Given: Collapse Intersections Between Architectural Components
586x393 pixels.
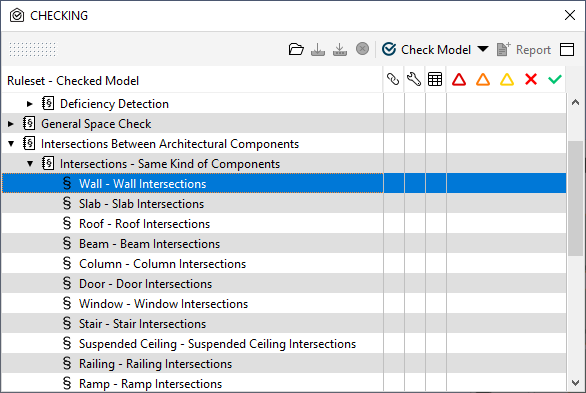Looking at the screenshot, I should point(11,143).
